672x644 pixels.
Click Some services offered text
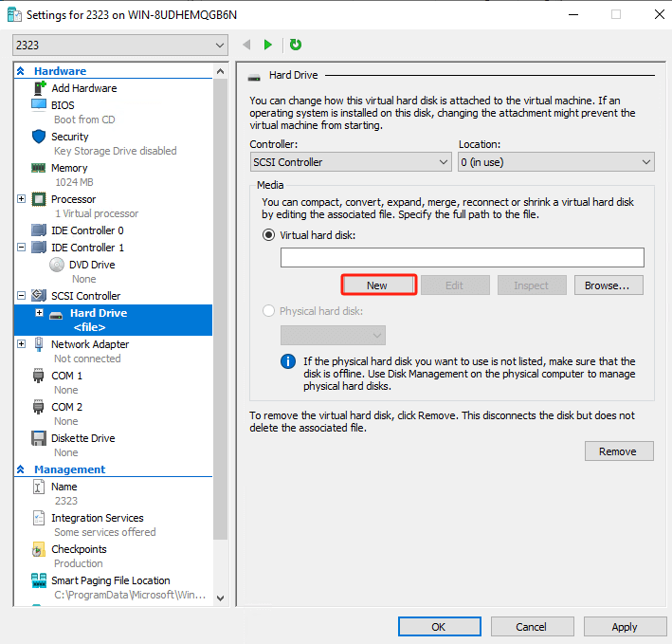tap(105, 532)
